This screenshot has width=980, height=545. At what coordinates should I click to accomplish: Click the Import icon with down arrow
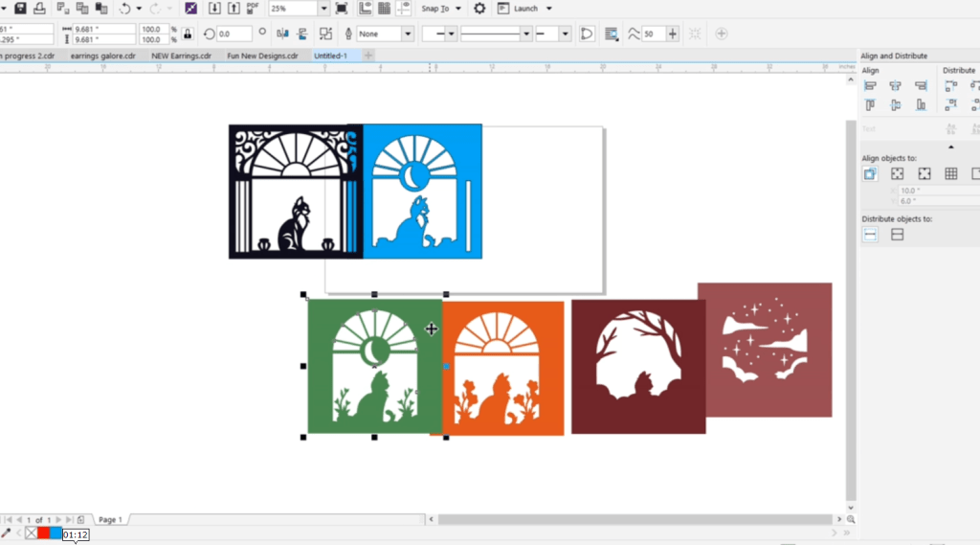tap(213, 8)
